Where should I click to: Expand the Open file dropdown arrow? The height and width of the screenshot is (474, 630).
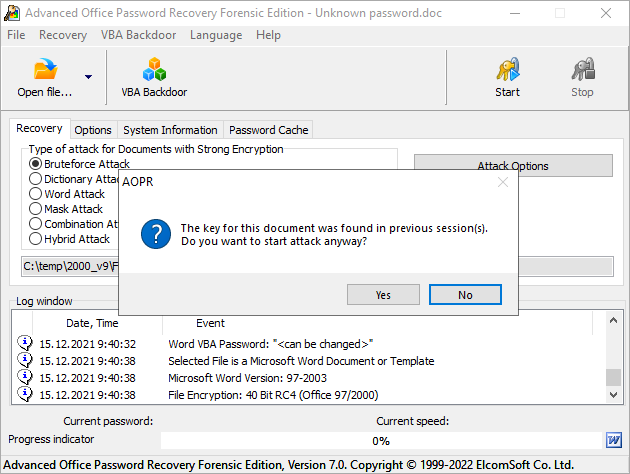point(88,76)
